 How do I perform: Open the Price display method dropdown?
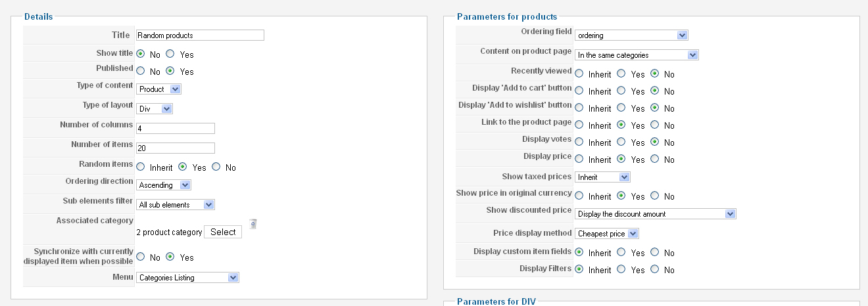(607, 233)
